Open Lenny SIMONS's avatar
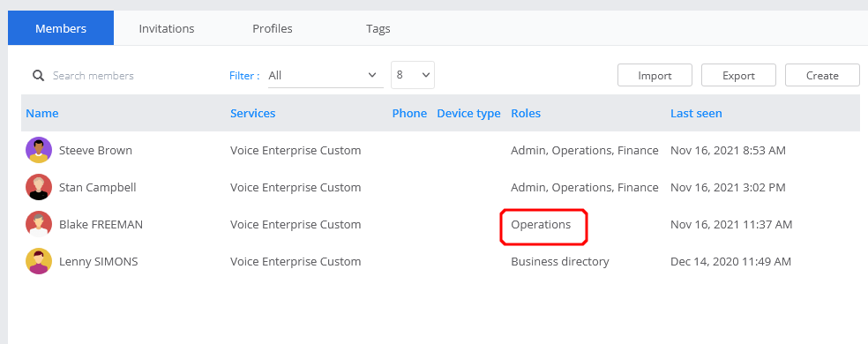 tap(39, 261)
